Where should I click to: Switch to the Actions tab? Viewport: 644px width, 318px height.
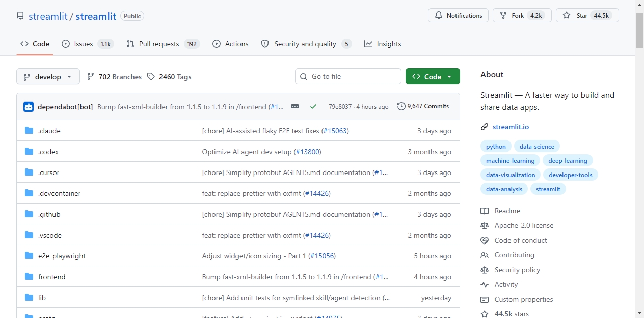[x=230, y=44]
